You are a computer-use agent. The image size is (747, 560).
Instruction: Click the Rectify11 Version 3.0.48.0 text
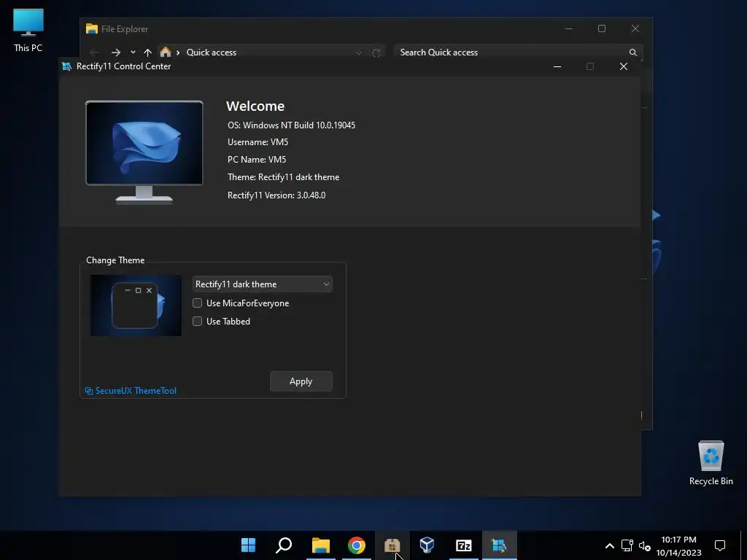[276, 195]
